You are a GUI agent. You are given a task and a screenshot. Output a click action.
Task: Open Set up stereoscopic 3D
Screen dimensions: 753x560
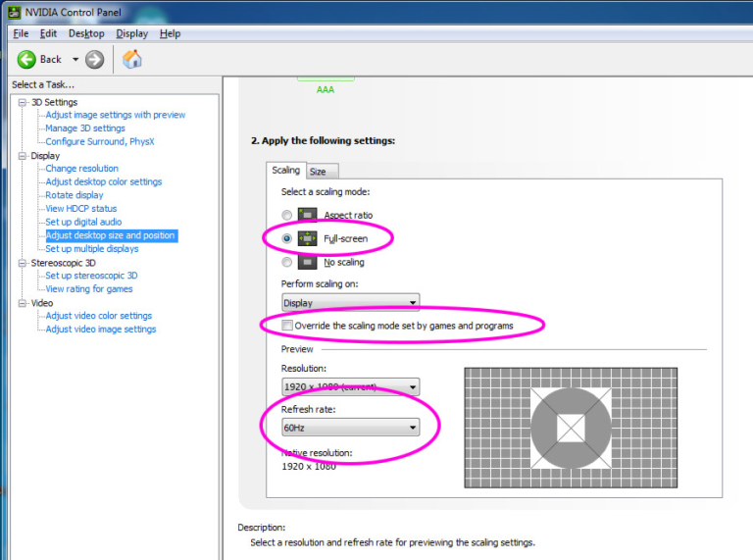click(x=91, y=276)
